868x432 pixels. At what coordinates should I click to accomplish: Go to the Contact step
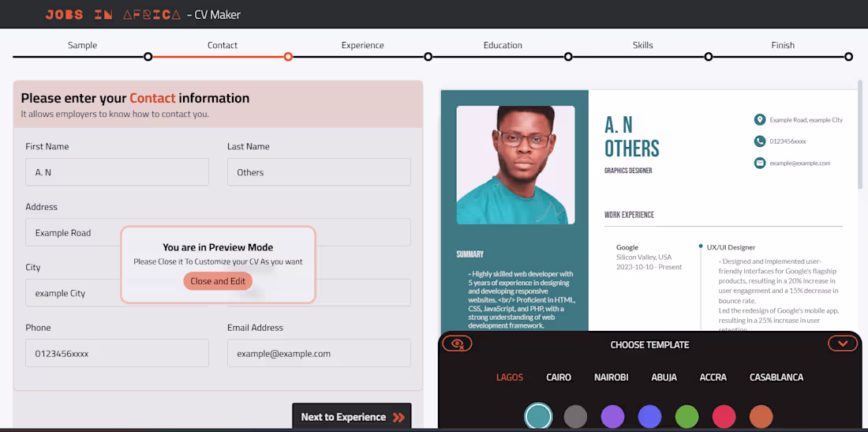coord(223,46)
